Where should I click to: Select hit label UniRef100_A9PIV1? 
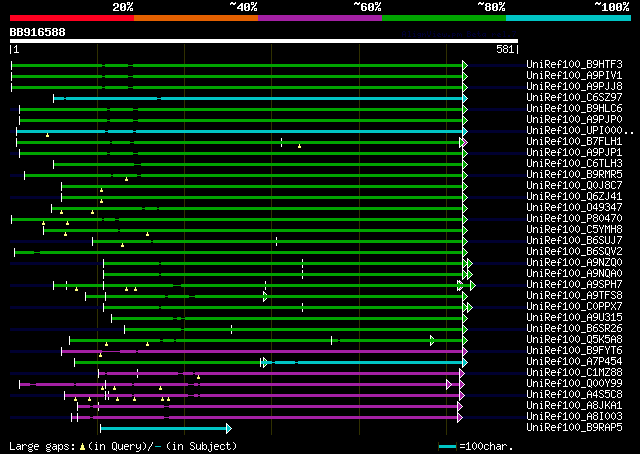coord(574,75)
